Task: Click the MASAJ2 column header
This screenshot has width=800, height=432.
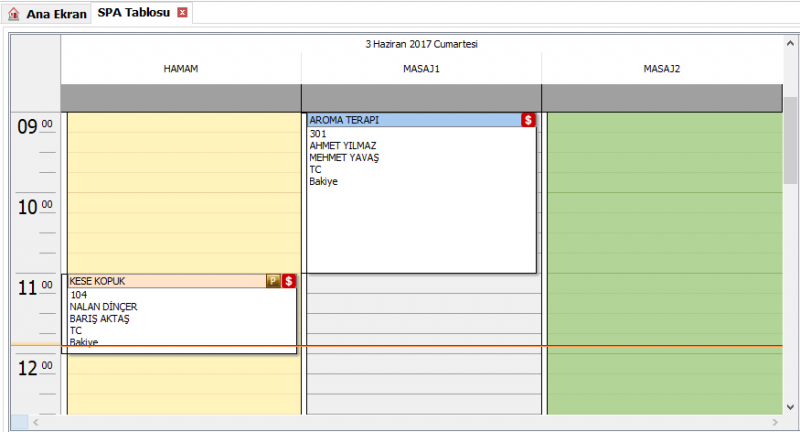Action: (x=662, y=69)
